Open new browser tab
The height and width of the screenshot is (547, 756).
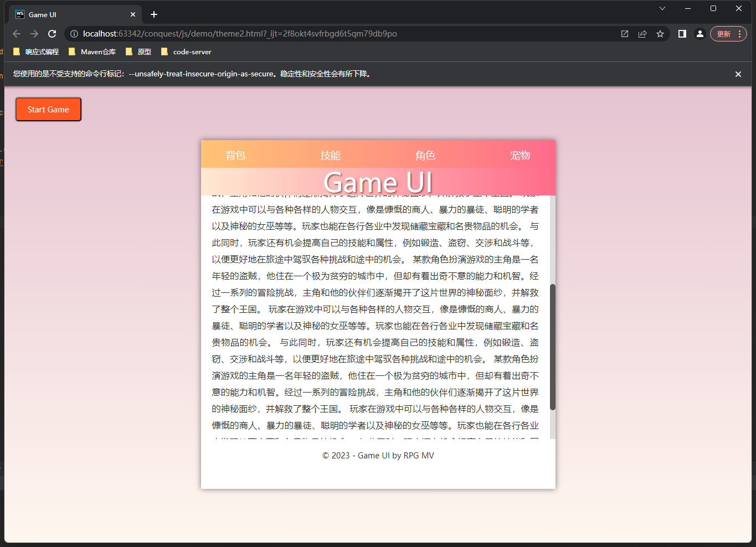154,14
